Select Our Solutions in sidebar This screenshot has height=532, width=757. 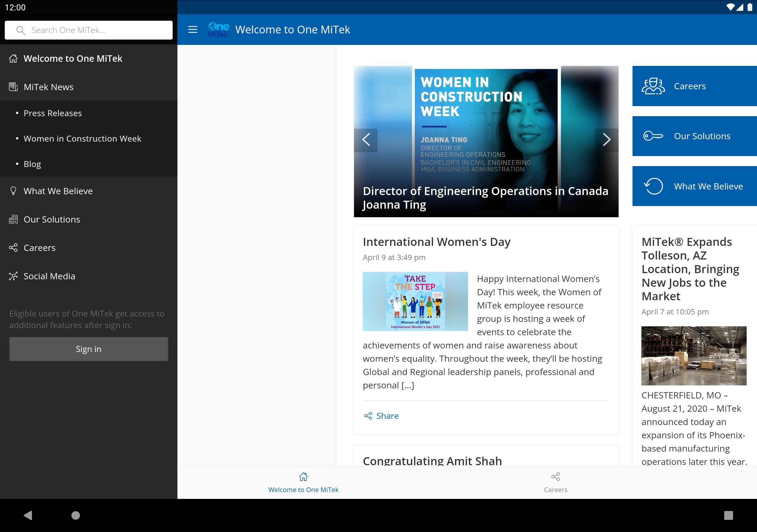point(89,220)
